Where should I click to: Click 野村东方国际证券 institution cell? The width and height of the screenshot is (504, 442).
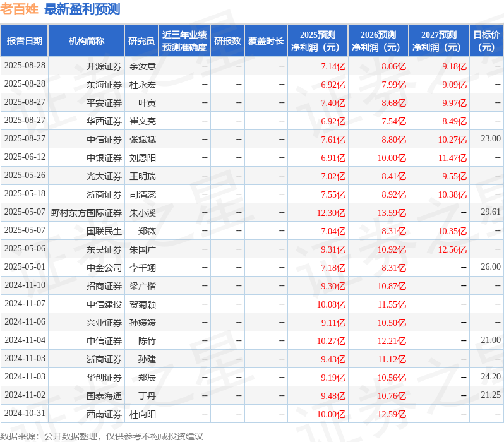click(87, 213)
